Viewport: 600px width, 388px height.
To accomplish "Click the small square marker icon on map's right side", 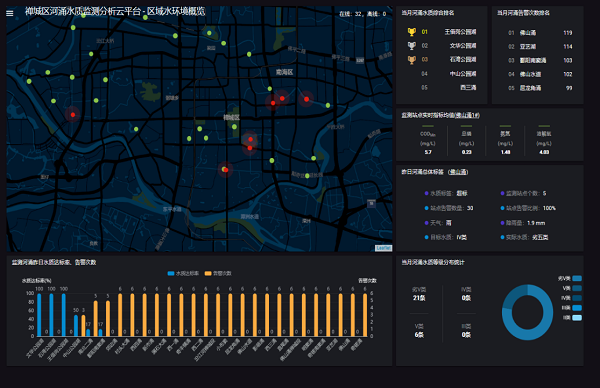I will pos(371,204).
